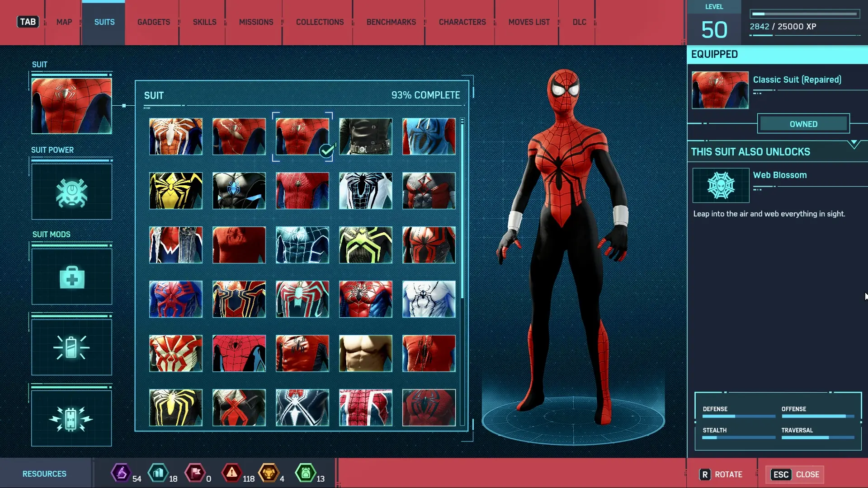
Task: Select the black suit with red X
Action: 239,408
